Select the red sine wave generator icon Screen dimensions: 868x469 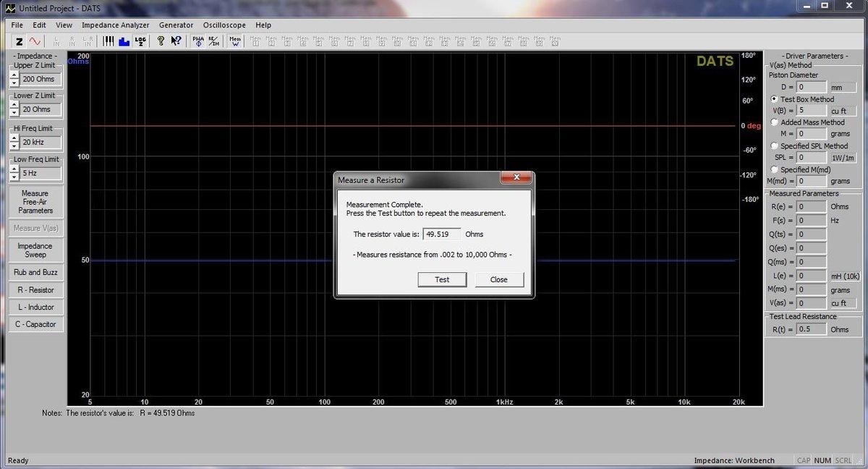tap(35, 41)
